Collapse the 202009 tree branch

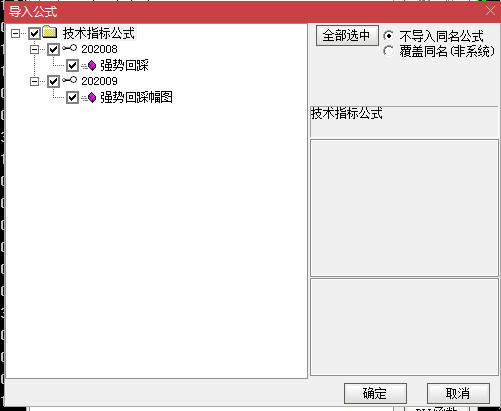pyautogui.click(x=34, y=81)
